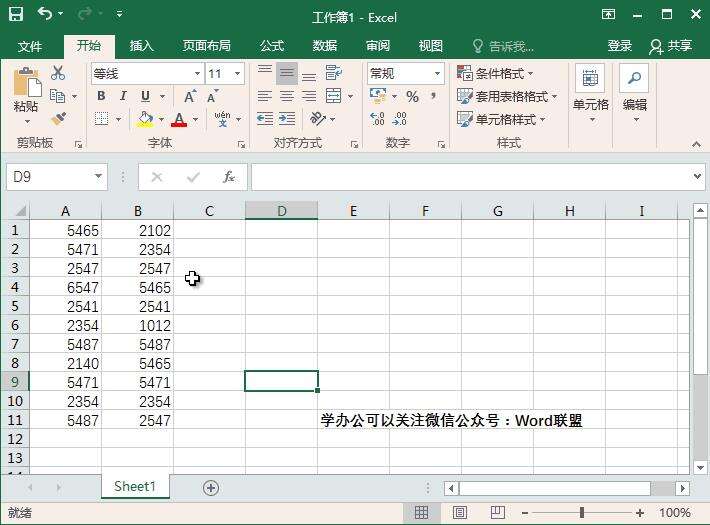
Task: Toggle center horizontal alignment
Action: [x=287, y=97]
